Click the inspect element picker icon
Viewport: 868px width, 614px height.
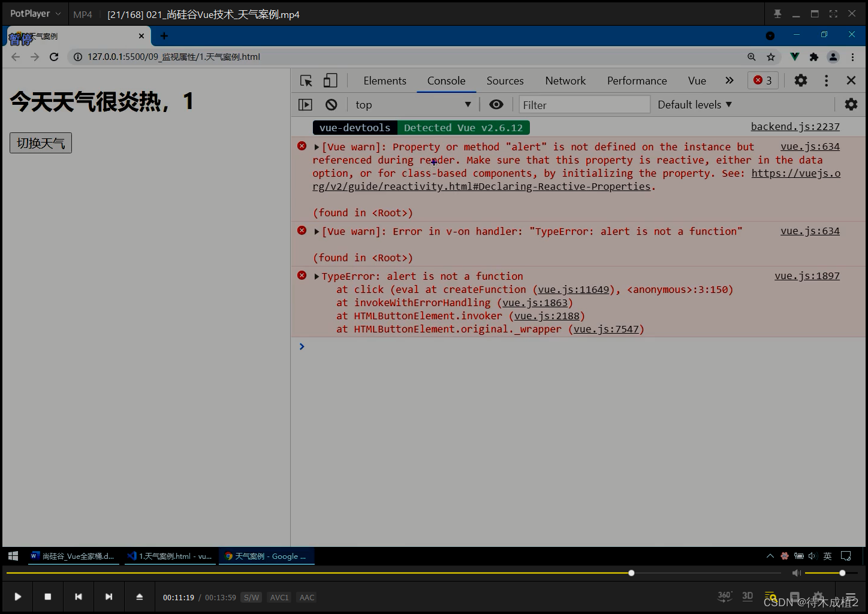click(306, 81)
